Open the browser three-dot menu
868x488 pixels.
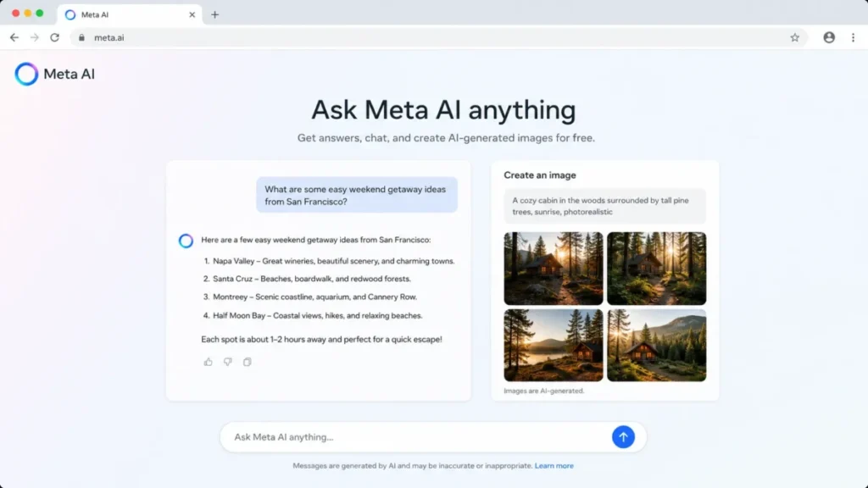(853, 37)
